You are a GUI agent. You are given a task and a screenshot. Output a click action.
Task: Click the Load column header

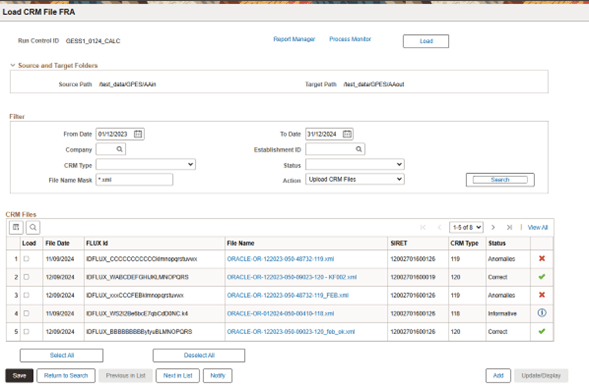click(x=29, y=243)
